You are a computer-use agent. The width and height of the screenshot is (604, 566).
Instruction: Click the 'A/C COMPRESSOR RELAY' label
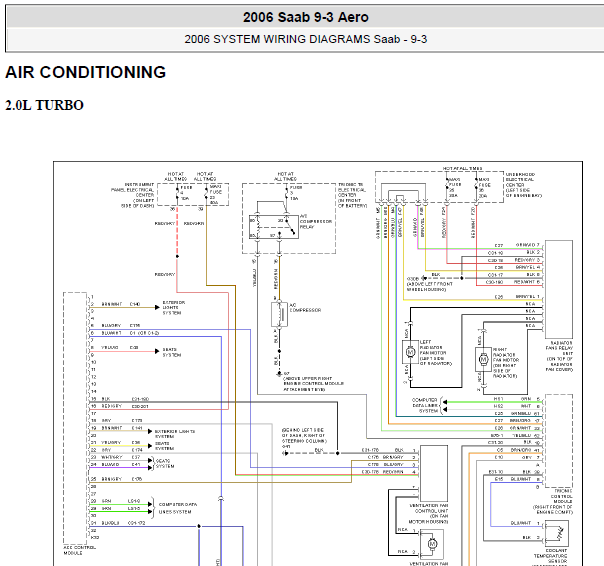point(315,222)
